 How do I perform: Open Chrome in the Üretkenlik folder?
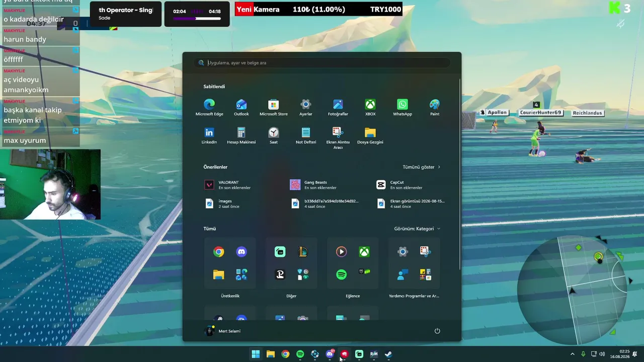(218, 252)
